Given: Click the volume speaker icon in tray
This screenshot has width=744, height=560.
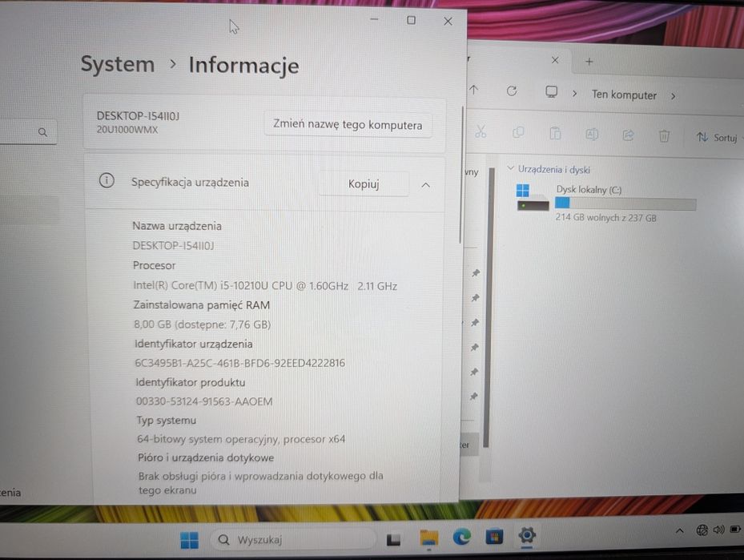Looking at the screenshot, I should (718, 529).
